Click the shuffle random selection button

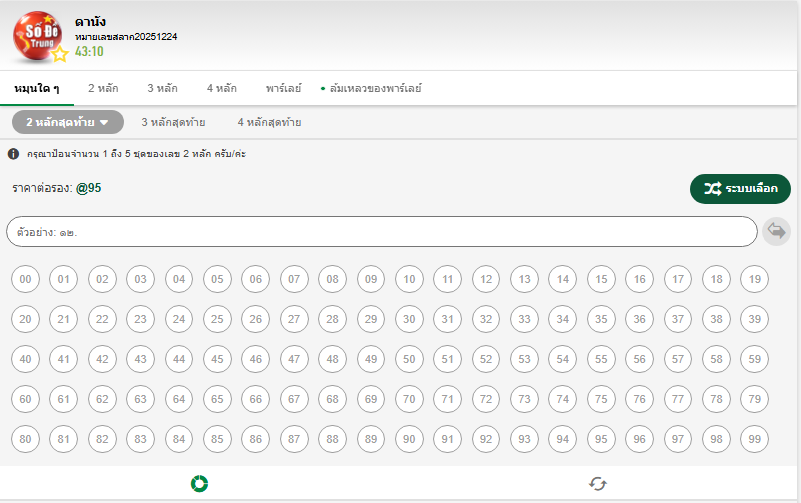pos(740,189)
